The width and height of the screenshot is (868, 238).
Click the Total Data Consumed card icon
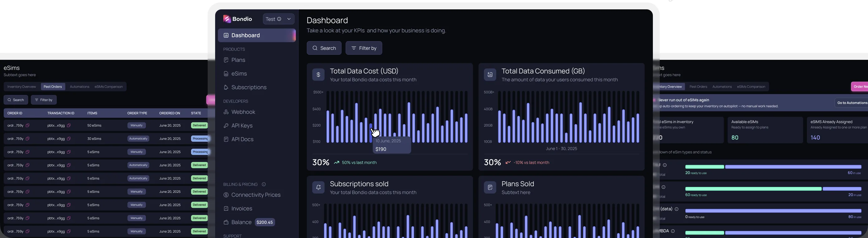tap(490, 75)
